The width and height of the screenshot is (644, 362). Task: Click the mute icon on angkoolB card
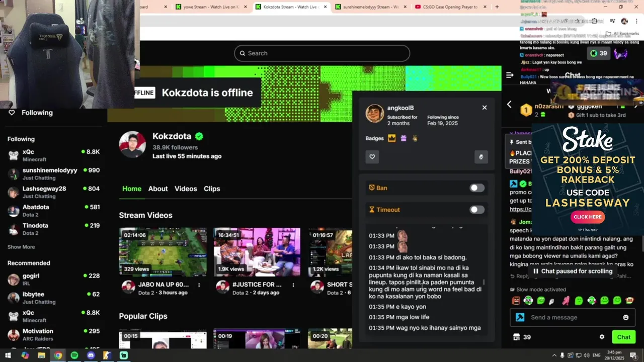coord(481,157)
